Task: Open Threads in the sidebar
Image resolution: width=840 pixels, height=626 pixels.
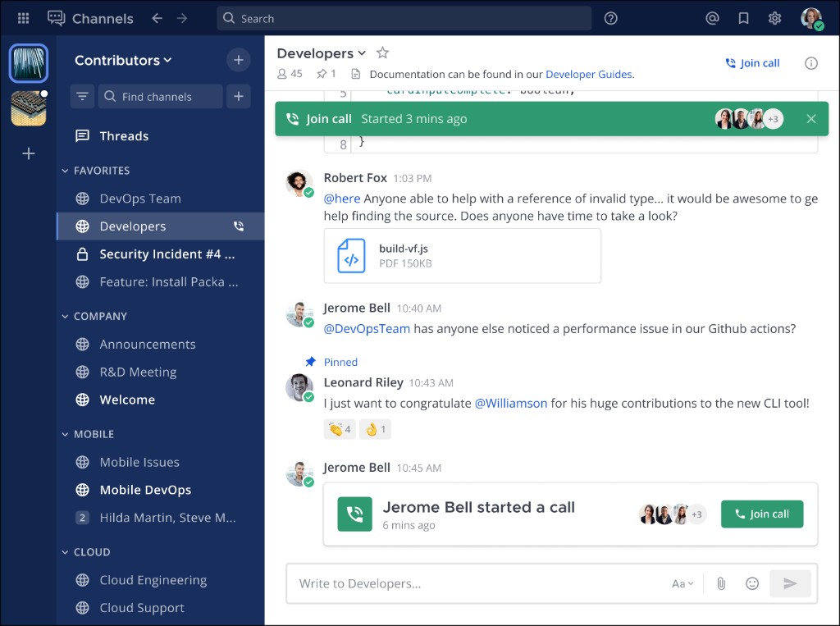Action: (x=161, y=136)
